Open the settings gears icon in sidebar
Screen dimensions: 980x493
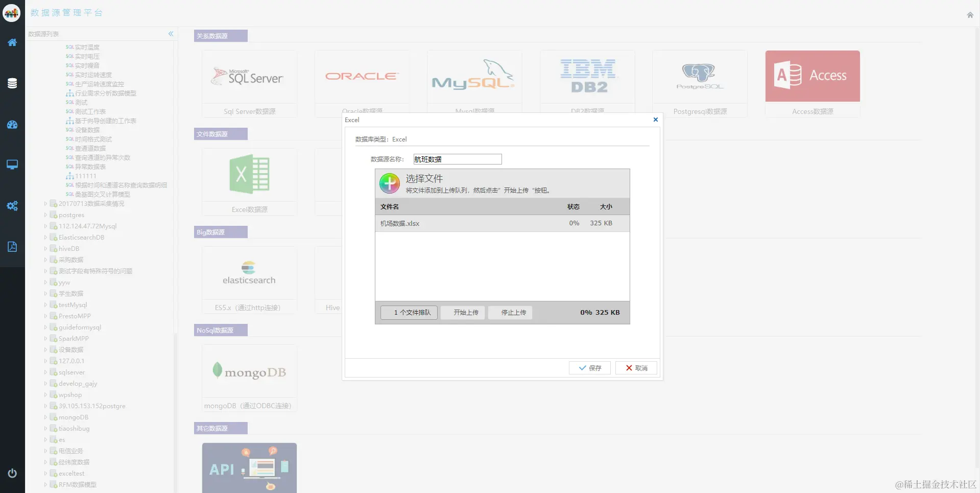point(12,206)
